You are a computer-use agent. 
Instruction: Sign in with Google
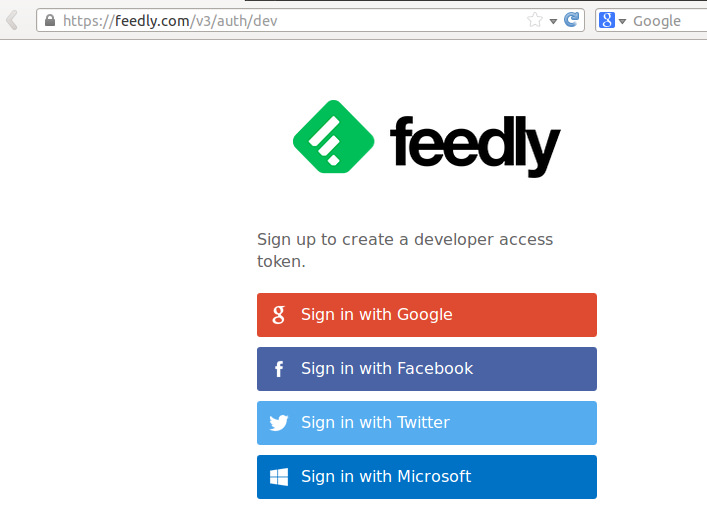427,315
